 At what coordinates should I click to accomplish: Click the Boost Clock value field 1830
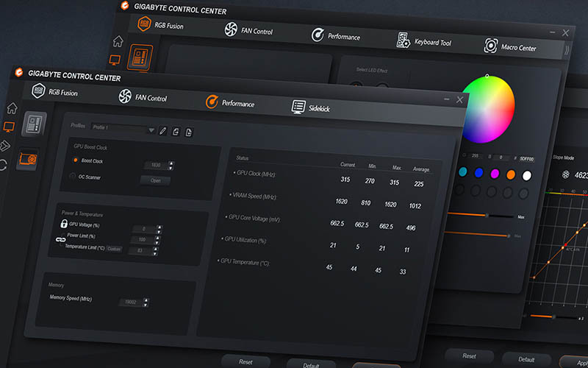tap(156, 165)
